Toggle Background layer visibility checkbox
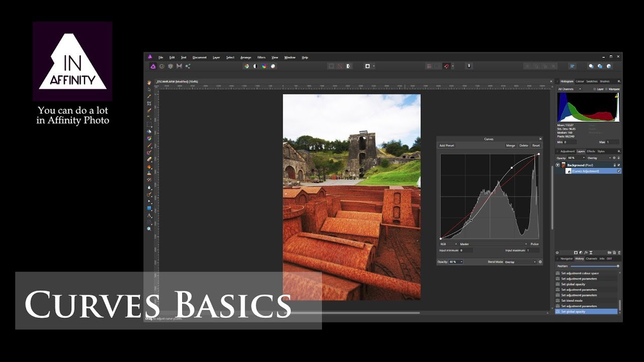This screenshot has height=362, width=644. pyautogui.click(x=619, y=165)
